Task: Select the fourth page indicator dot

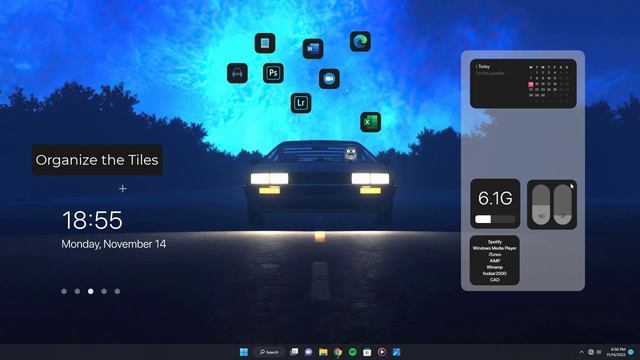Action: [104, 291]
